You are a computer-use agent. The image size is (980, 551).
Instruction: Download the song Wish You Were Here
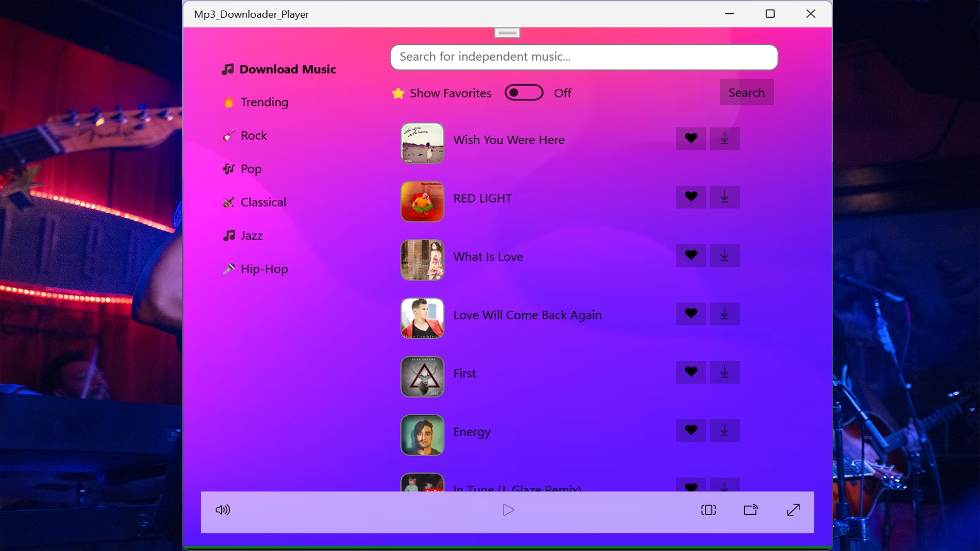coord(724,138)
